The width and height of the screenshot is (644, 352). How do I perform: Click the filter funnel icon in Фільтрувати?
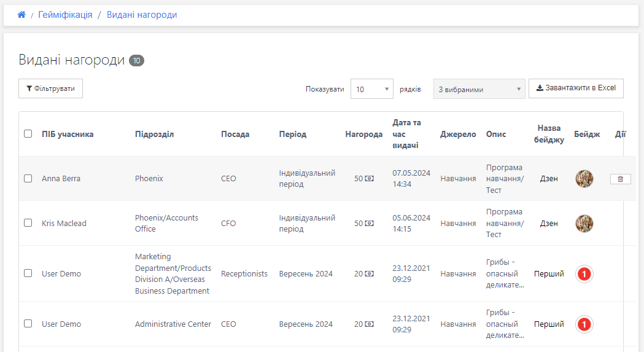click(x=29, y=88)
